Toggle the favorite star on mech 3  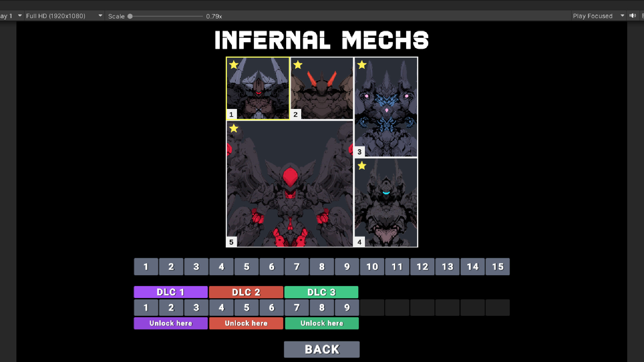tap(362, 65)
